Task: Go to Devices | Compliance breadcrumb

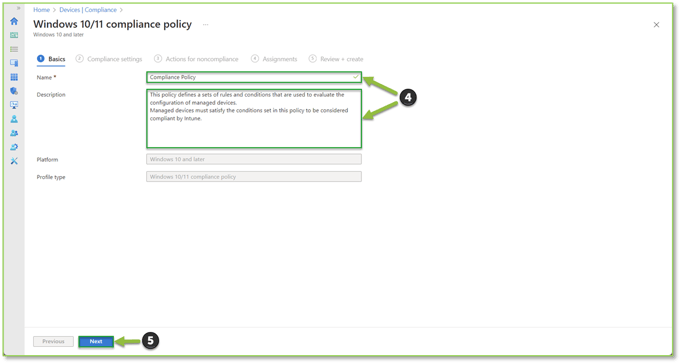Action: point(88,10)
